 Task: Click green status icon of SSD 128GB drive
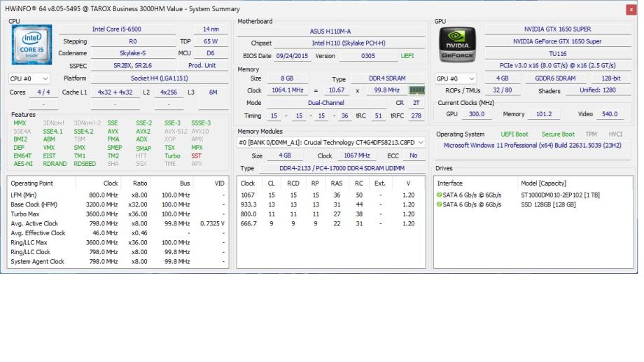coord(439,204)
